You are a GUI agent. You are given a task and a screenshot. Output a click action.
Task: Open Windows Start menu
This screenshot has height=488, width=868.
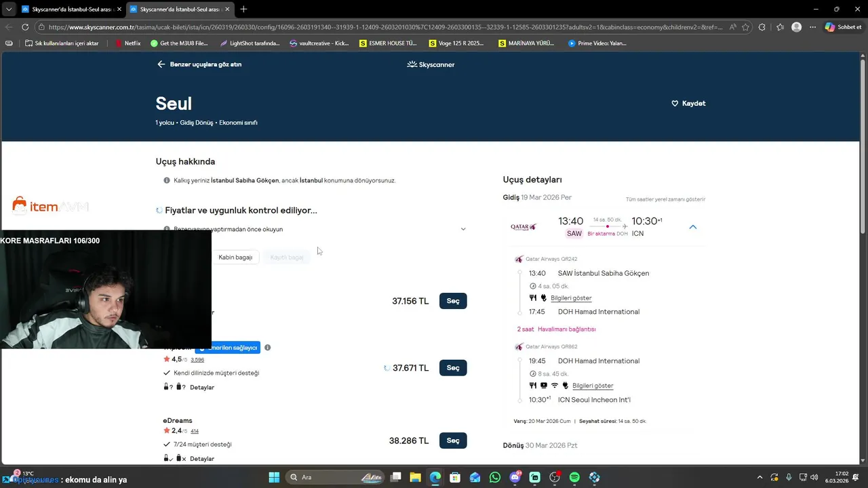pyautogui.click(x=274, y=477)
